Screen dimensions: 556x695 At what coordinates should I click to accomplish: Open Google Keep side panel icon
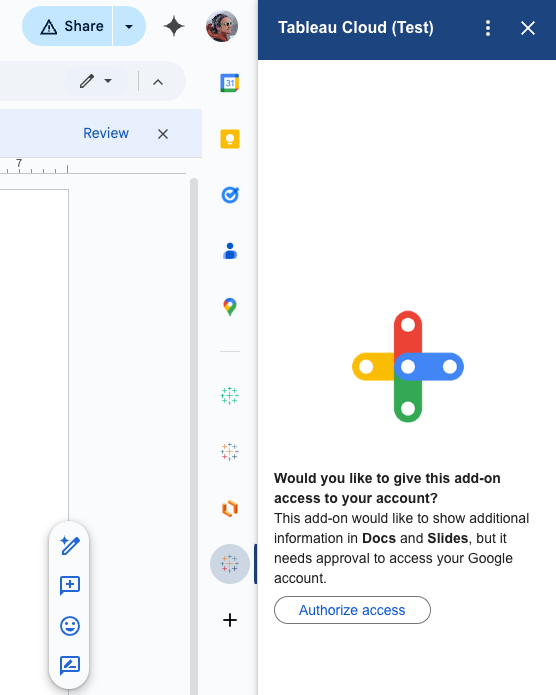click(x=230, y=139)
